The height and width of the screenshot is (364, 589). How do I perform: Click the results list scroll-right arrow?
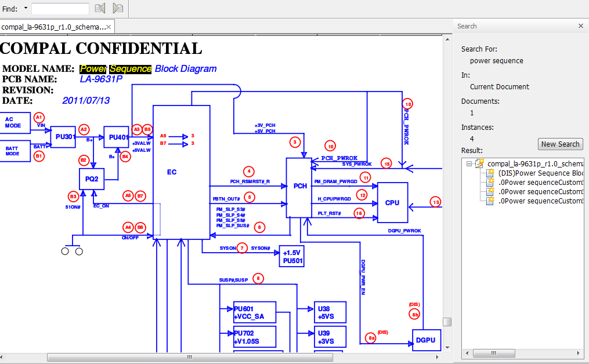pyautogui.click(x=578, y=353)
